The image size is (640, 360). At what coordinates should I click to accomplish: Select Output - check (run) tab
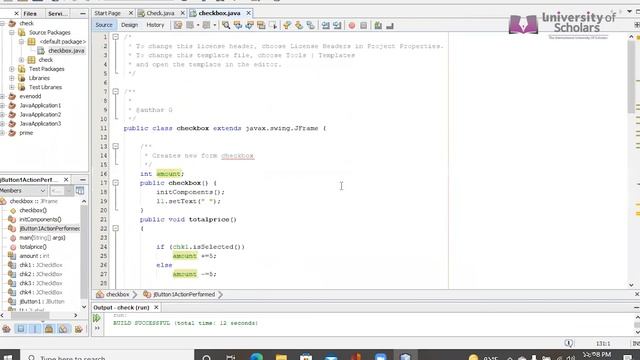coord(122,307)
